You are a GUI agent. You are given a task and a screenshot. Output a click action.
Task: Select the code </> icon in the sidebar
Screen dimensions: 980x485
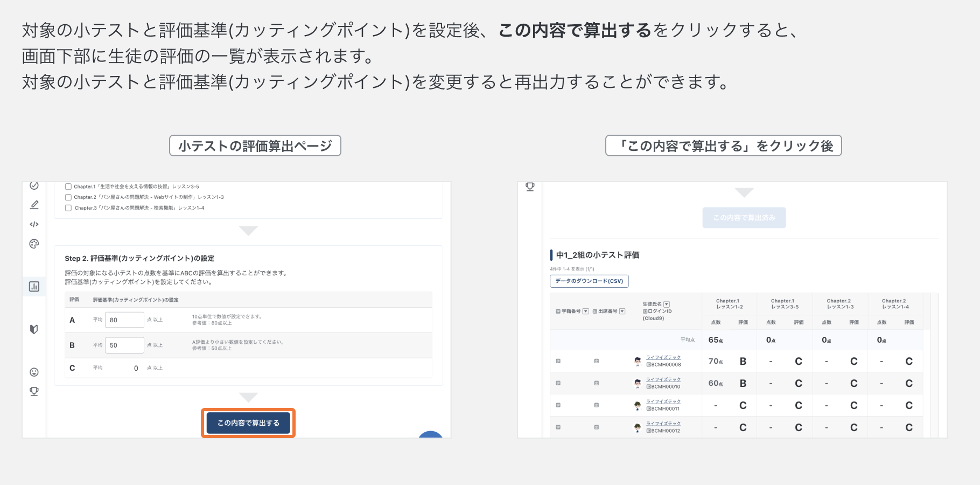(x=34, y=224)
